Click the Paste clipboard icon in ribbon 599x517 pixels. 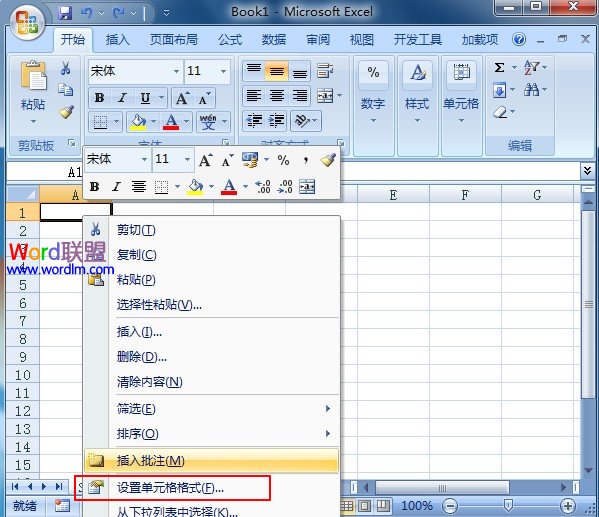(33, 75)
